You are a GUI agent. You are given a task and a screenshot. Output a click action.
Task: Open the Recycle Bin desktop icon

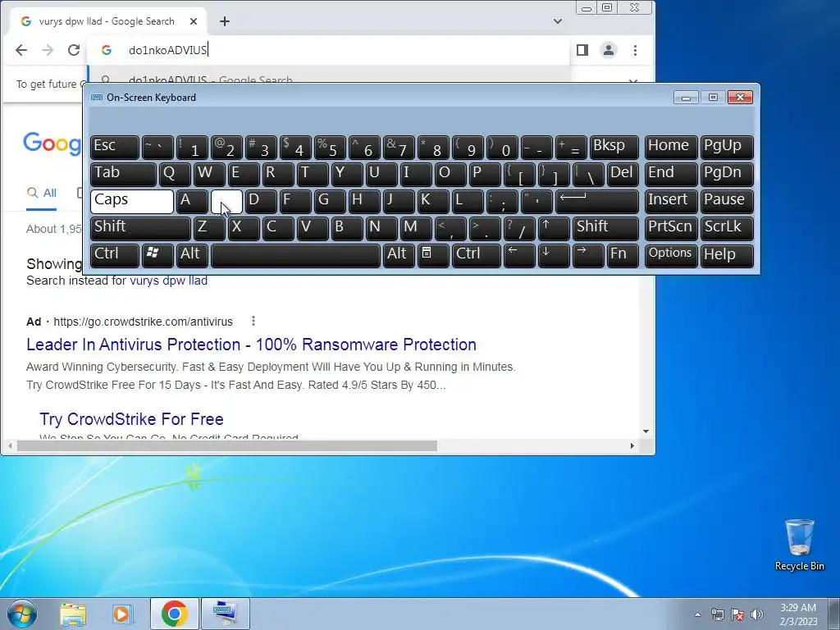(799, 545)
